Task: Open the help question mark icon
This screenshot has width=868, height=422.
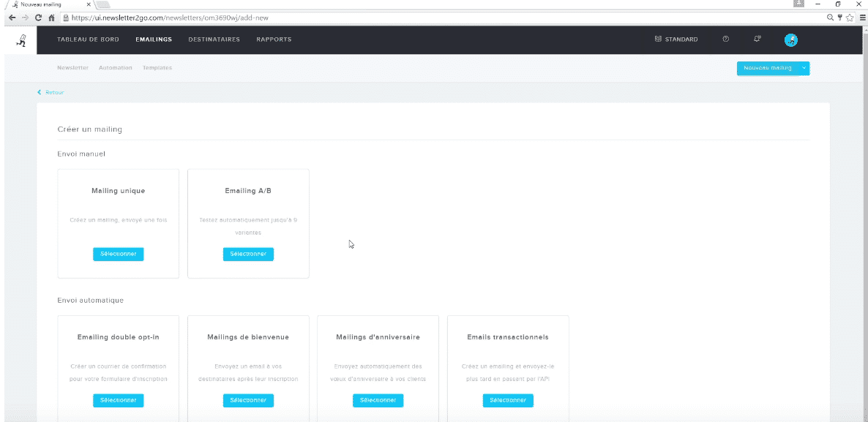Action: (725, 39)
